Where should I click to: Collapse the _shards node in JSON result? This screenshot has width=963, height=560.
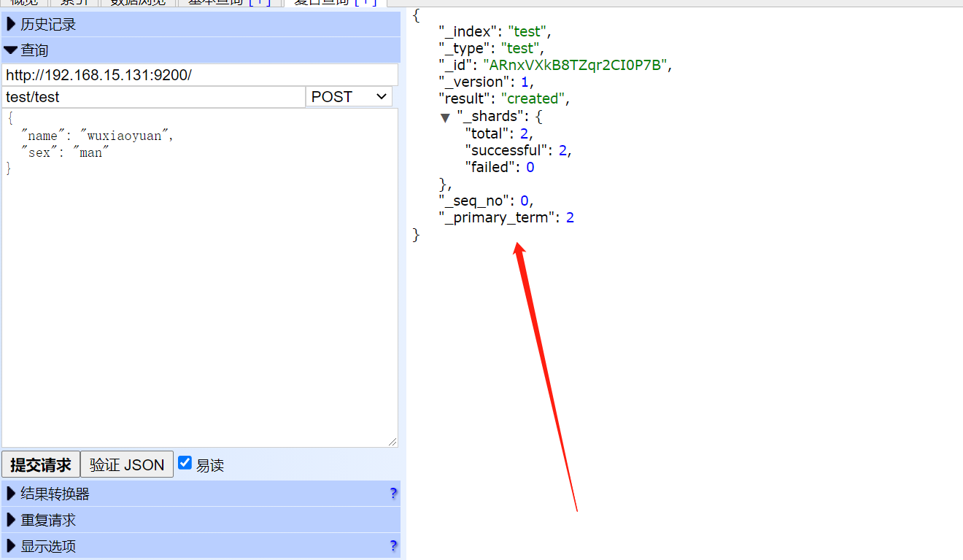[445, 117]
